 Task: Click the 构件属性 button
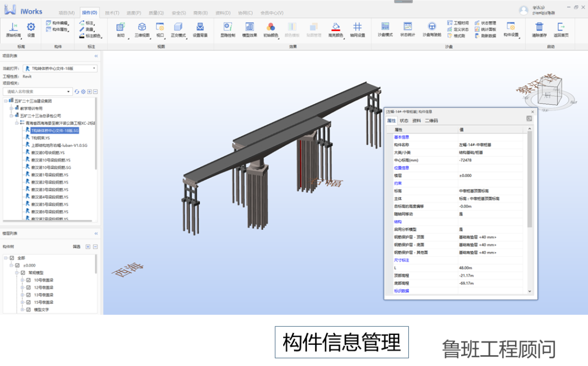pos(57,29)
